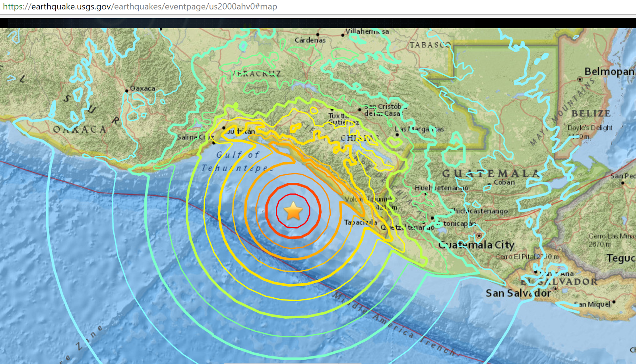The height and width of the screenshot is (364, 636).
Task: Click the USGS event page URL
Action: tap(140, 7)
